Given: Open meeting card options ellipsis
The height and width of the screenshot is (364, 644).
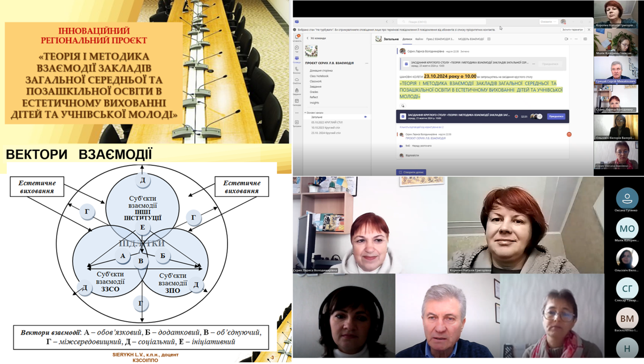Looking at the screenshot, I should (533, 64).
